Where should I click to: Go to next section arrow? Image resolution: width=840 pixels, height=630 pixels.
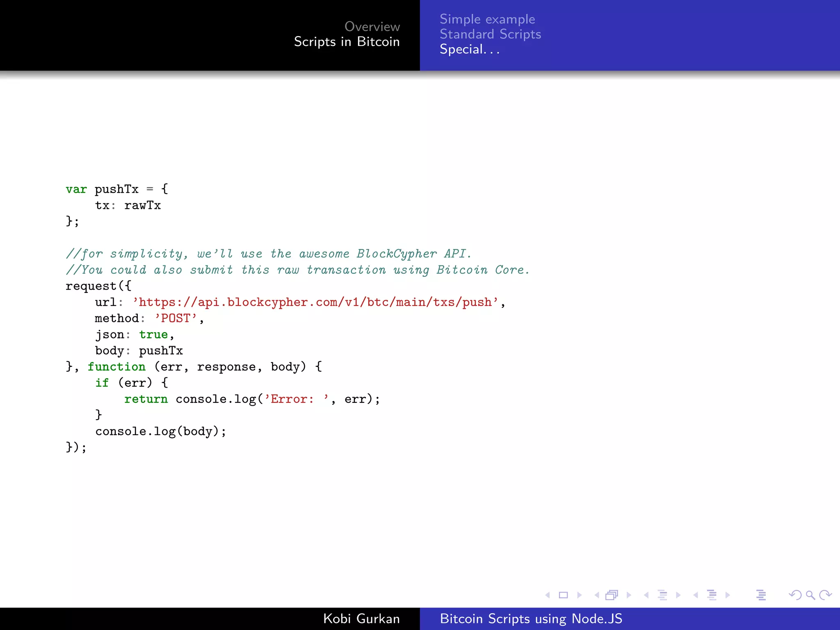point(728,595)
